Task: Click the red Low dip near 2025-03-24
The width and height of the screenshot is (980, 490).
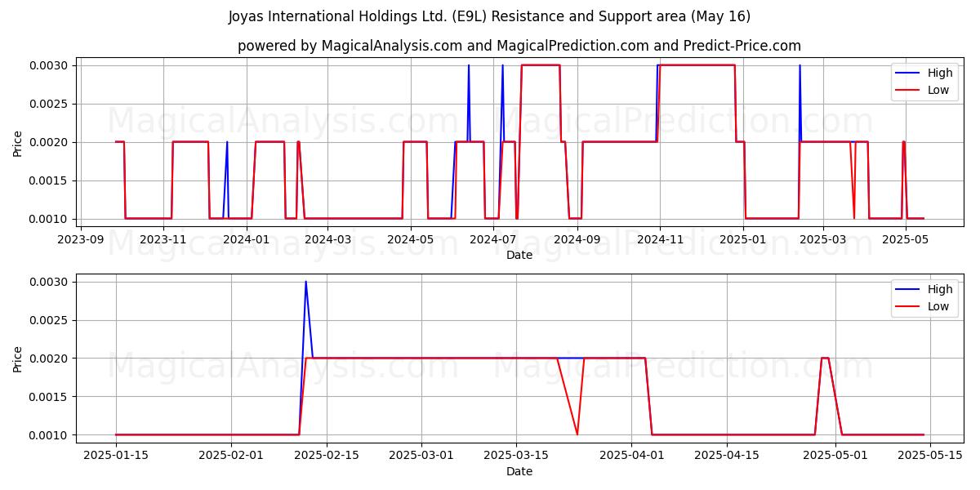Action: tap(577, 434)
